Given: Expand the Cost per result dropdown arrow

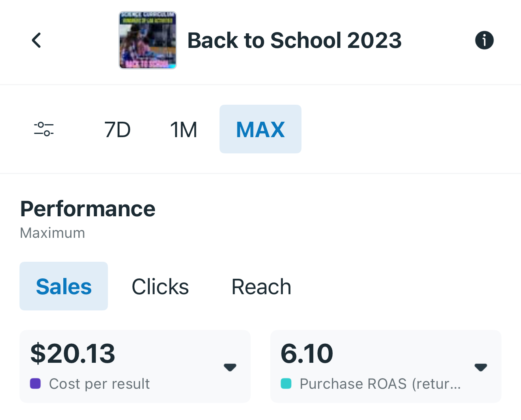Looking at the screenshot, I should pyautogui.click(x=230, y=367).
